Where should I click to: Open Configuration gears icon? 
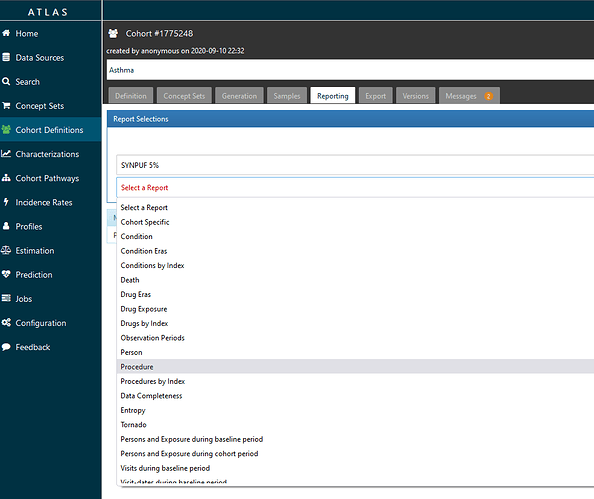6,322
